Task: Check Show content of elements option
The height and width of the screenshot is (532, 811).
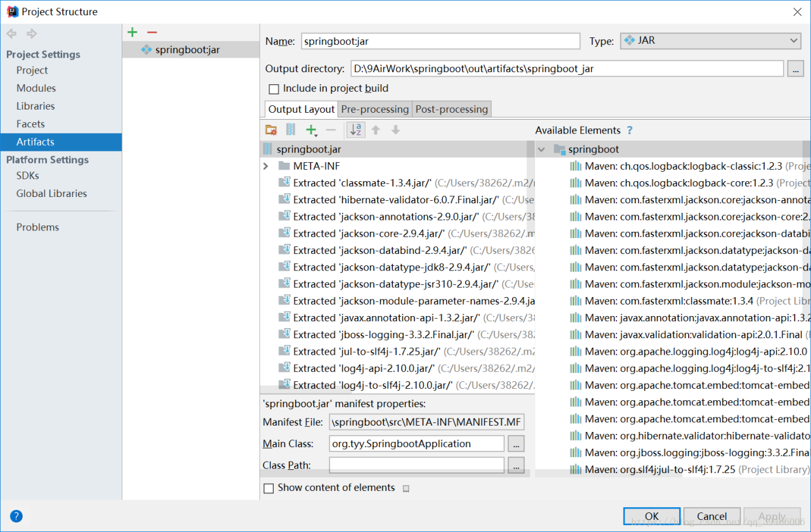Action: coord(269,488)
